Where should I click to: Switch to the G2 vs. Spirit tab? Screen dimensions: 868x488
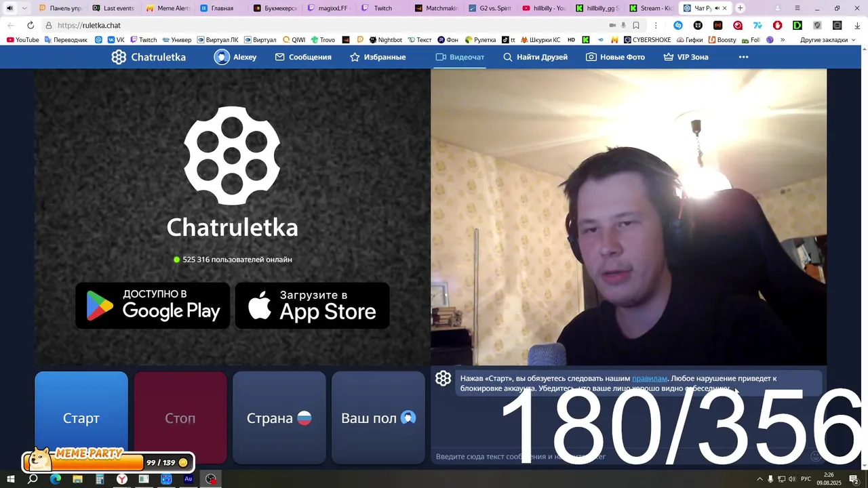coord(490,8)
